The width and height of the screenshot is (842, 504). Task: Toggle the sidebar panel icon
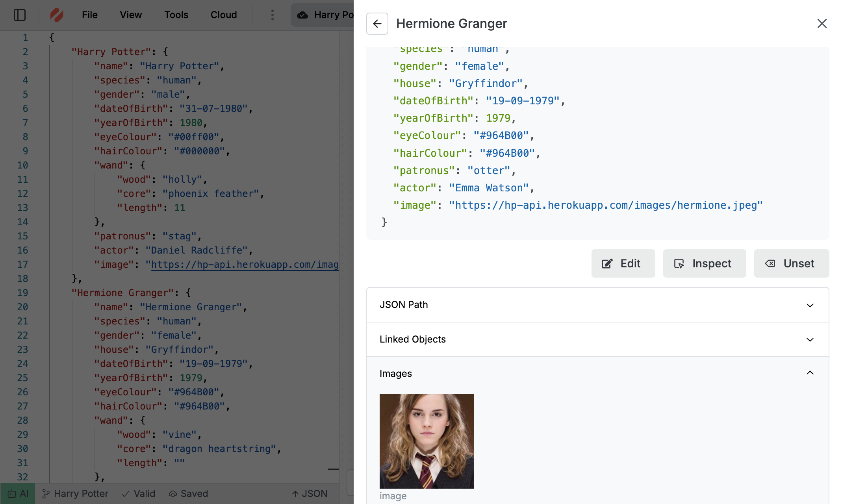tap(20, 15)
